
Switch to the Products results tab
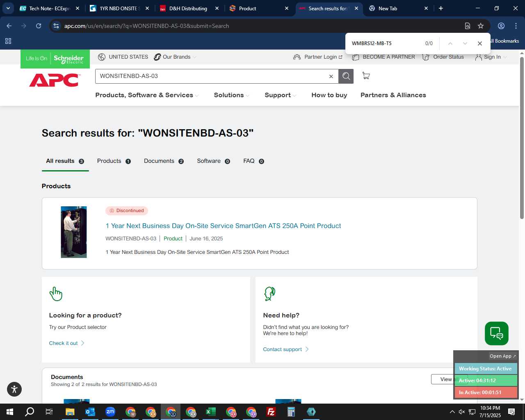point(114,161)
